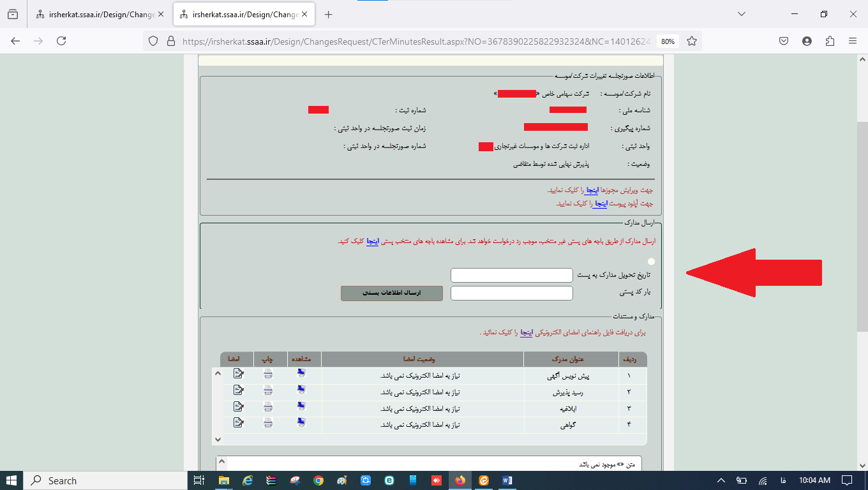Show hidden system tray icons

[x=721, y=480]
